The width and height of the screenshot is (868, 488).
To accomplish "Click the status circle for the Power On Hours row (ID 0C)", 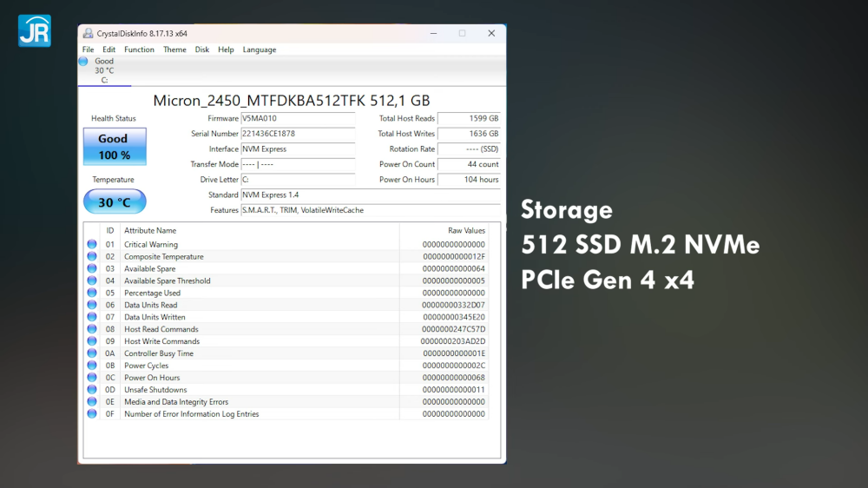I will point(92,377).
